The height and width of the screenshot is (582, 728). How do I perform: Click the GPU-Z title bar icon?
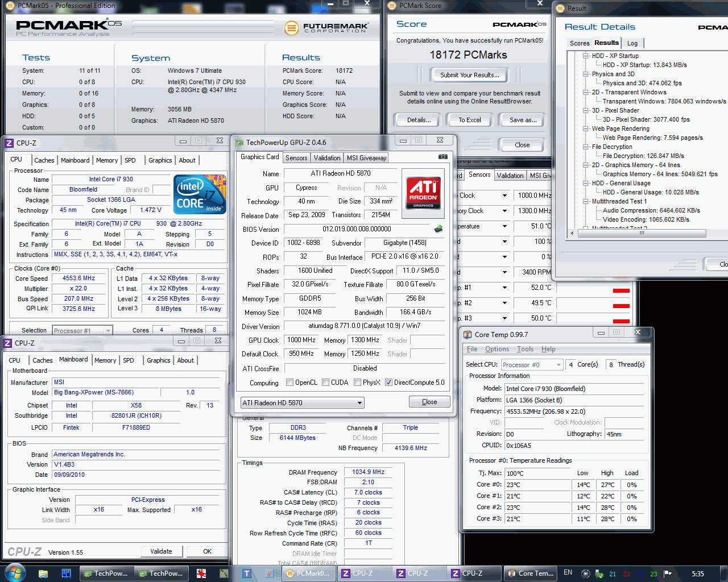pos(239,143)
